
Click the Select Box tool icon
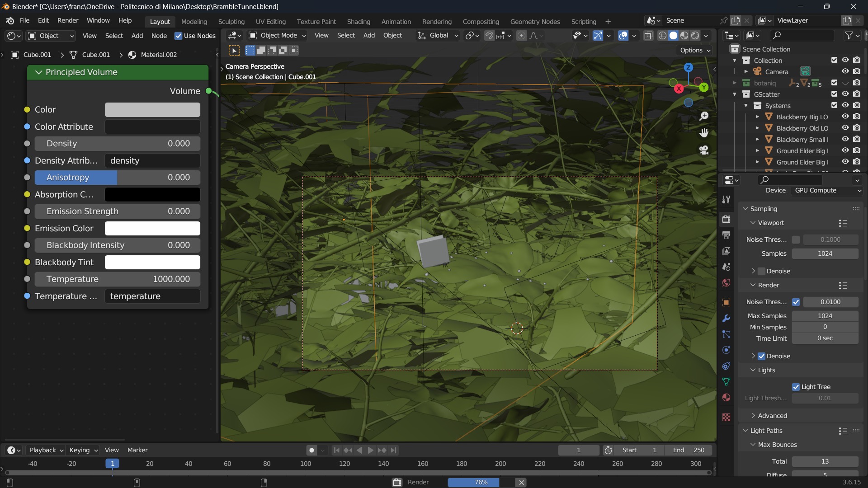click(x=234, y=50)
